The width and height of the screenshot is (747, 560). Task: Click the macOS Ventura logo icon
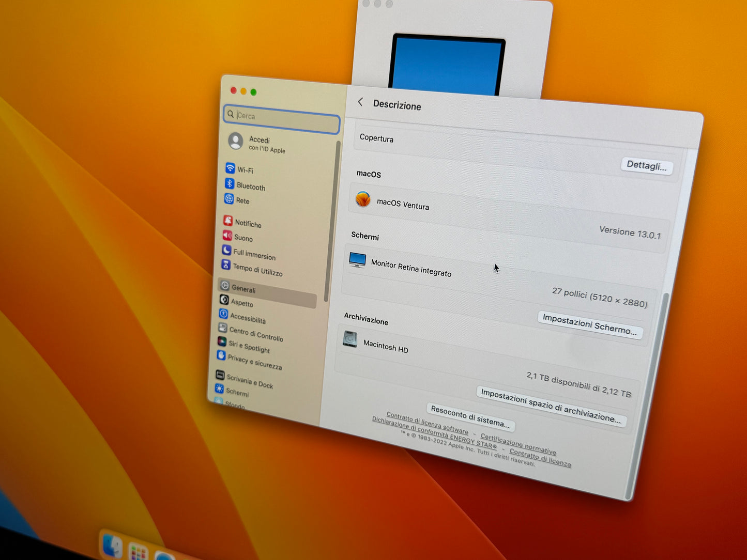pyautogui.click(x=363, y=199)
